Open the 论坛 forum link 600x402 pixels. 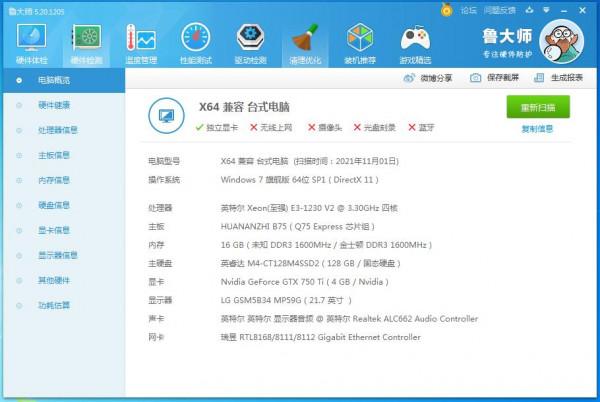point(468,10)
